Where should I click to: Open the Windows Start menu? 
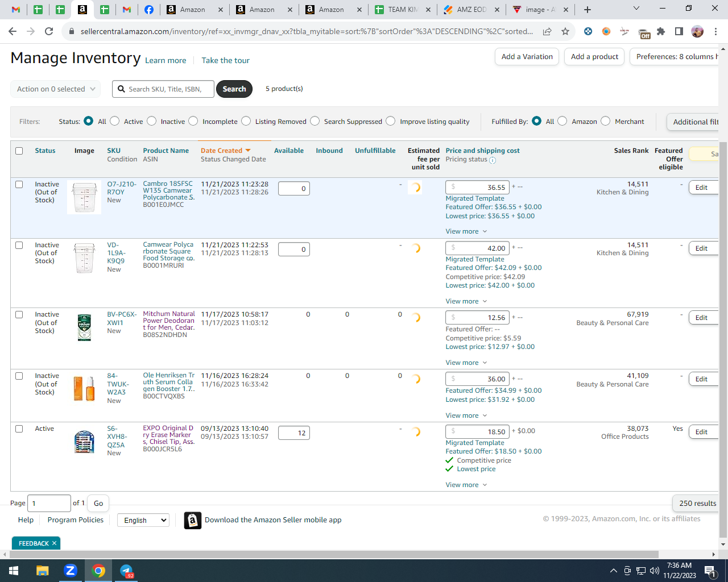point(14,571)
